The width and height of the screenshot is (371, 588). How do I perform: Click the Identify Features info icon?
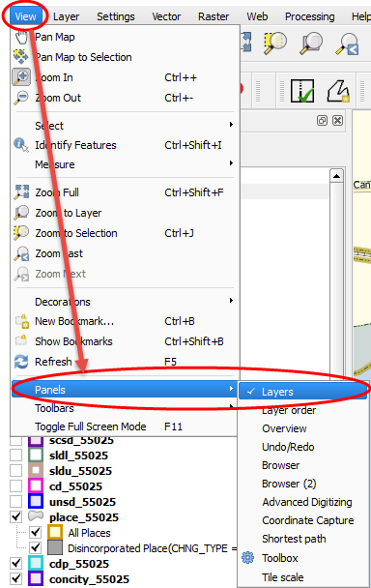coord(21,145)
